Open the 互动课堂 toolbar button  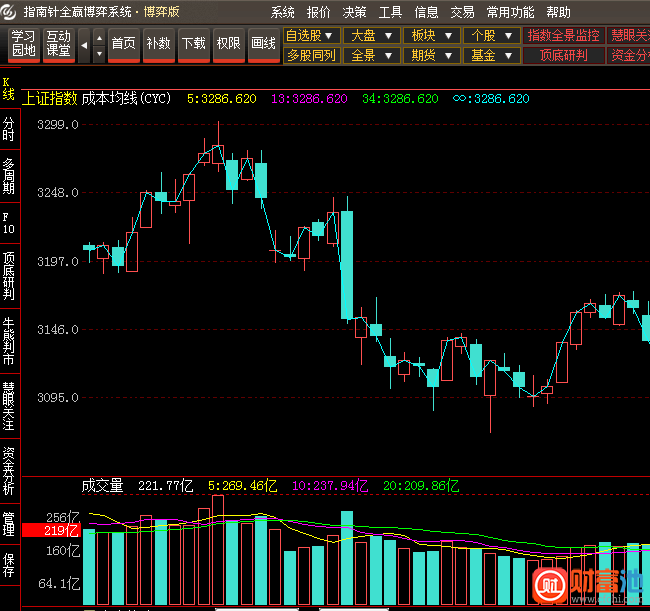(x=58, y=44)
